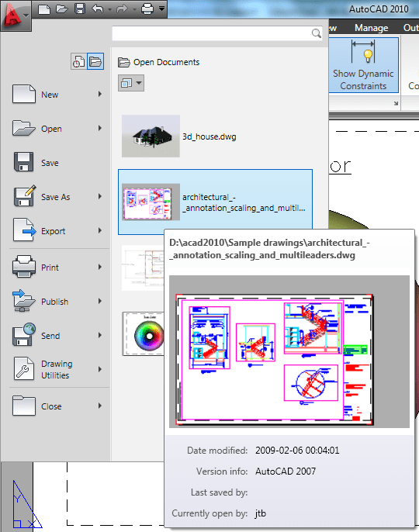Switch to Open Documents view toggle

point(95,61)
